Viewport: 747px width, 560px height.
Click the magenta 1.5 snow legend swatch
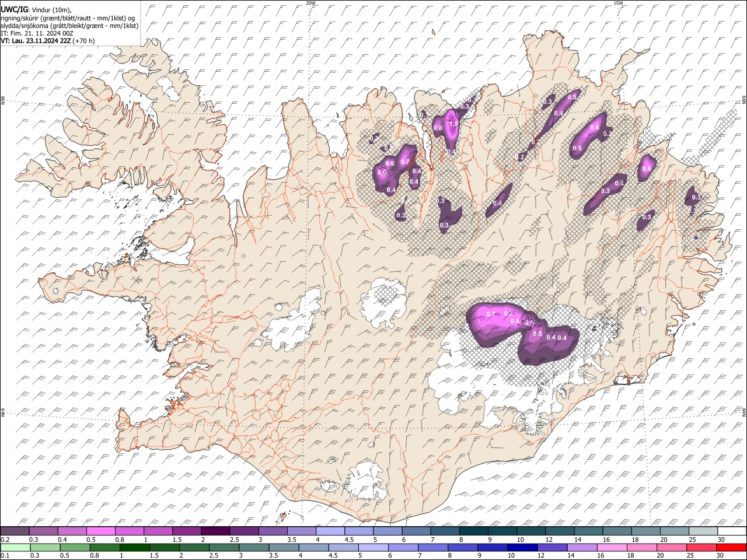pos(186,531)
